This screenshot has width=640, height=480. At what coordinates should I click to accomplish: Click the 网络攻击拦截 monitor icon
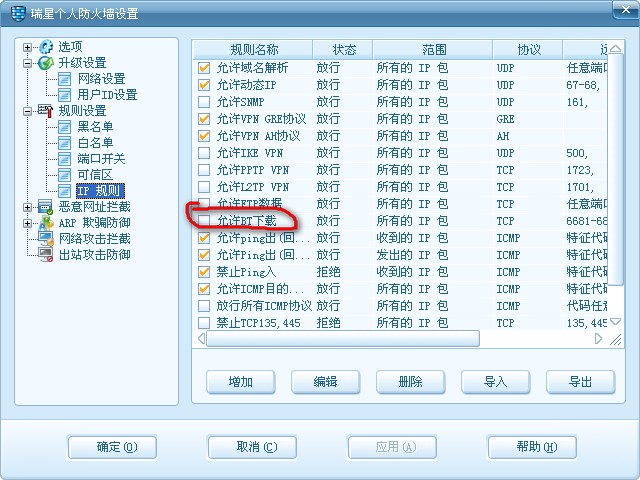click(45, 239)
